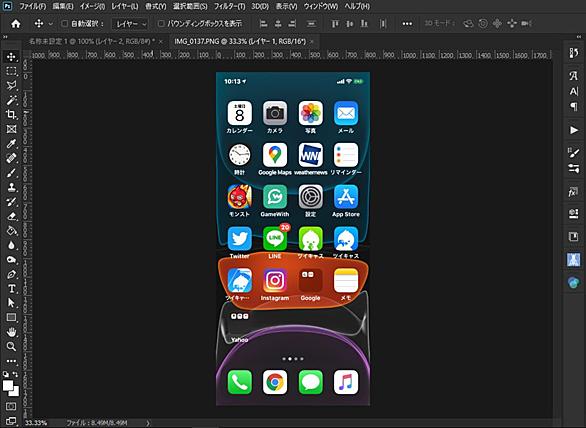Reset default foreground and background colors
The width and height of the screenshot is (586, 428).
coord(6,374)
